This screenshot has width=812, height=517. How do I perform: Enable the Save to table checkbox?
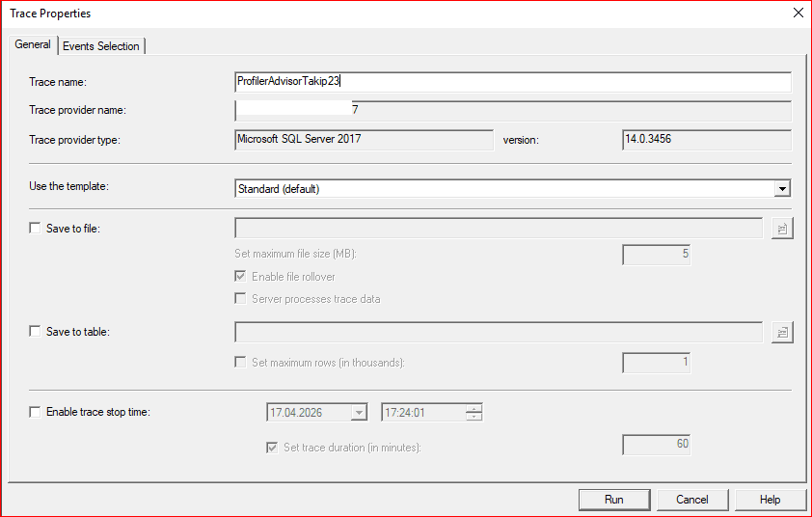pos(36,332)
